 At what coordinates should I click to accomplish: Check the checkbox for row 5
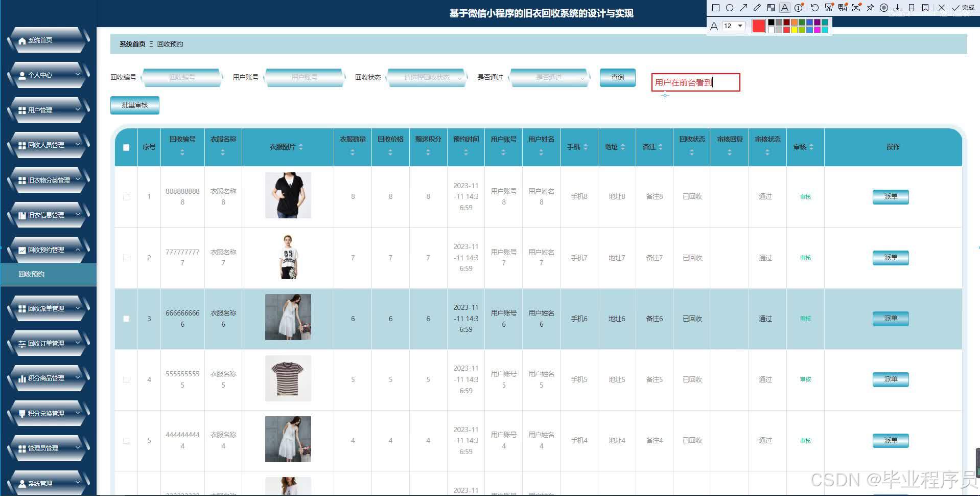point(126,440)
